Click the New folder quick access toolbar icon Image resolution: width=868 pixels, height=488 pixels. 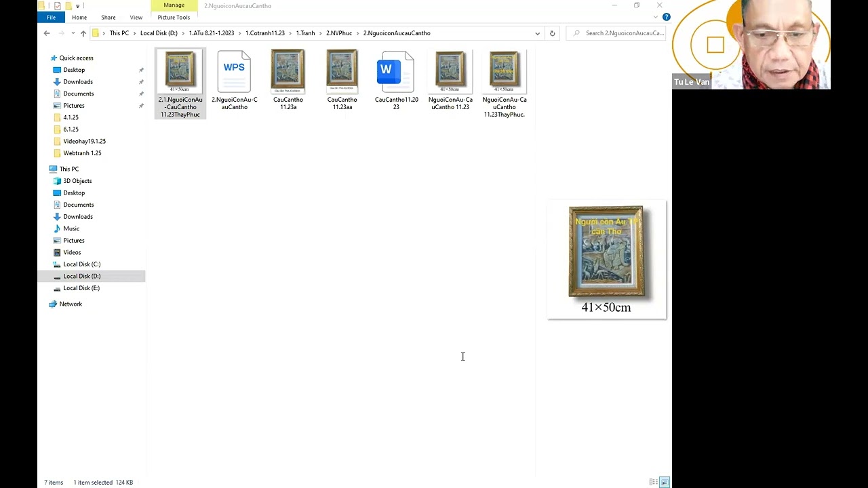tap(68, 5)
